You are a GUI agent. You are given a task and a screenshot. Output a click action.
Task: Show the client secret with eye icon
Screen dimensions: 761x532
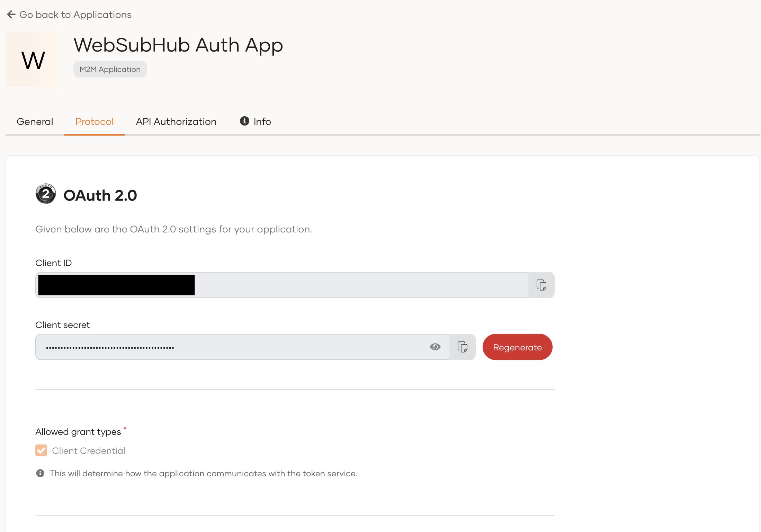tap(435, 347)
